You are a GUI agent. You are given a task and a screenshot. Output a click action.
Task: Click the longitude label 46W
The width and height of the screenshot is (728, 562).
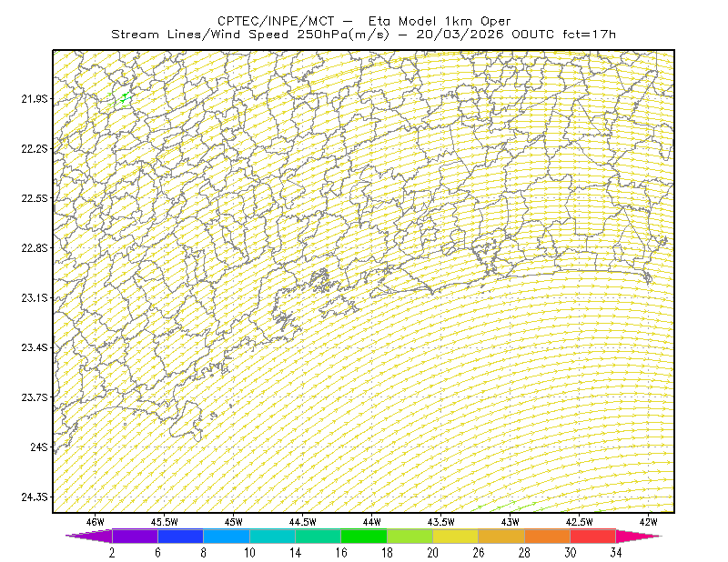[96, 522]
